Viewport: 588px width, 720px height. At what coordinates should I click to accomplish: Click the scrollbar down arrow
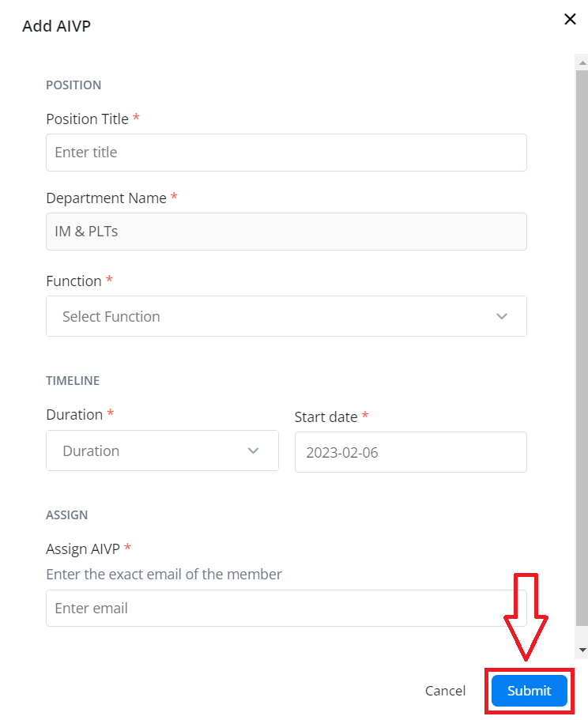coord(582,650)
